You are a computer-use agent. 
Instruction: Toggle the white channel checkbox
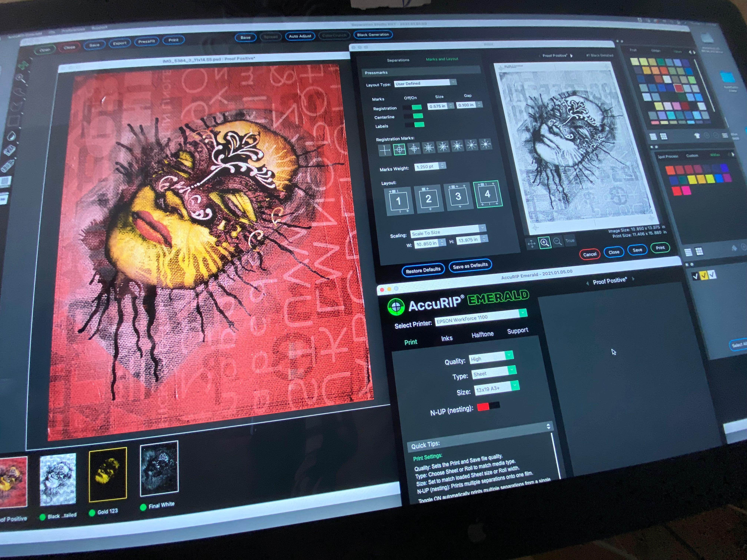pos(712,275)
